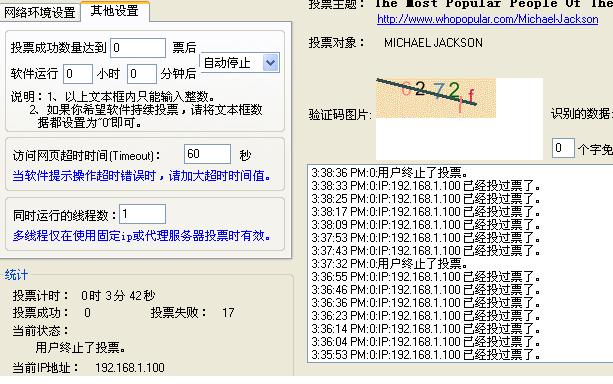Viewport: 613px width, 384px height.
Task: Select the 3:38:36 PM log entry 用户终止了投票
Action: click(x=390, y=173)
